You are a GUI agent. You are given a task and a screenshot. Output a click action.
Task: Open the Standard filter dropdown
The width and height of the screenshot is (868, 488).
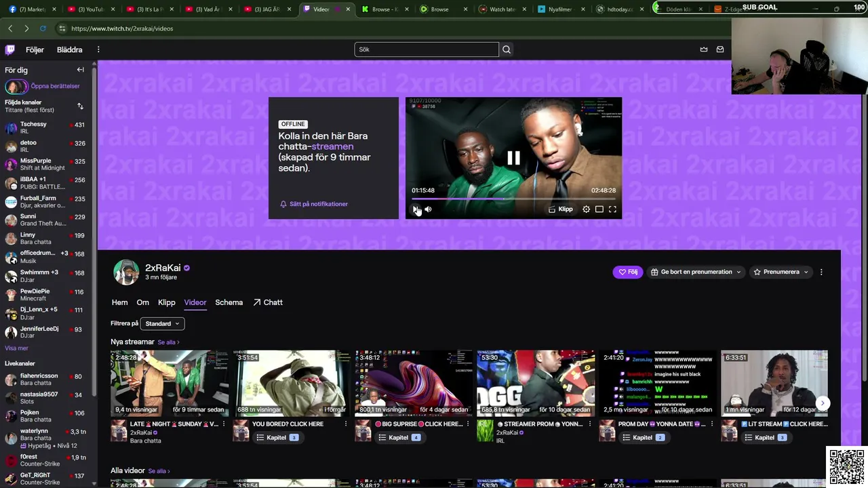coord(162,323)
